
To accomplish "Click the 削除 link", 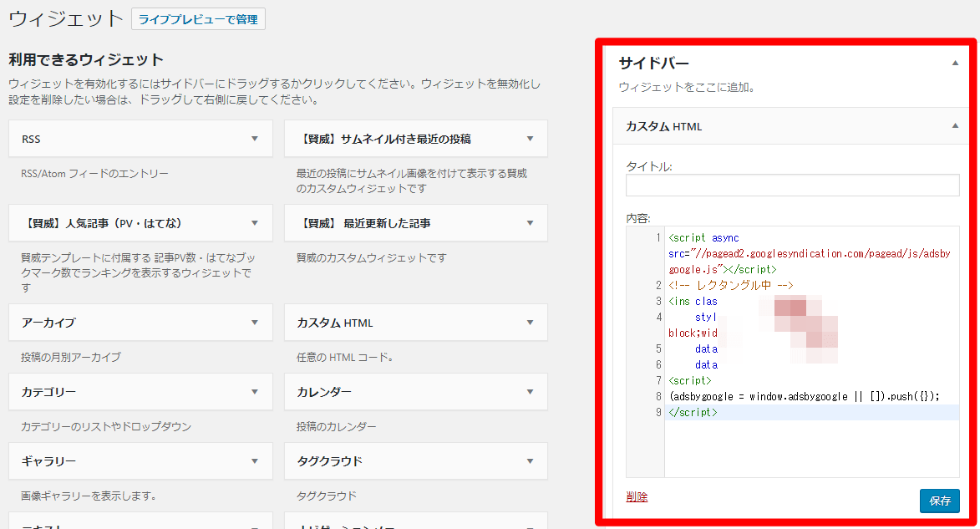I will click(637, 497).
